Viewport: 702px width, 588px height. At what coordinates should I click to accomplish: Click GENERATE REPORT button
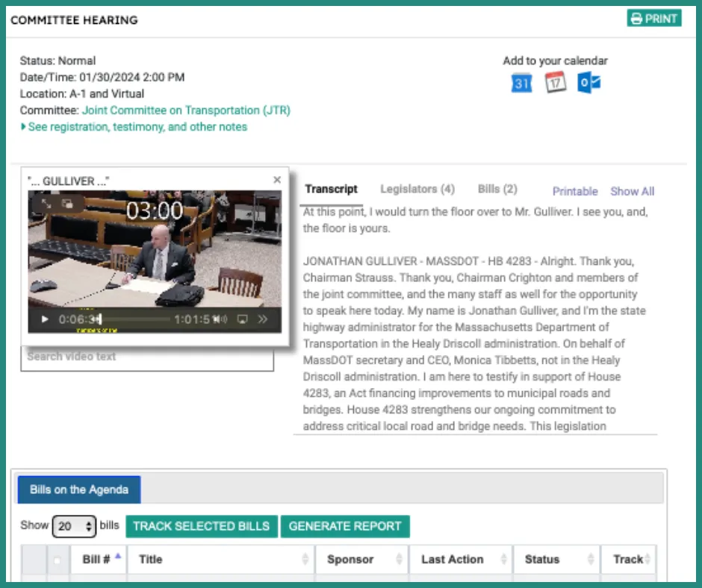pyautogui.click(x=345, y=526)
